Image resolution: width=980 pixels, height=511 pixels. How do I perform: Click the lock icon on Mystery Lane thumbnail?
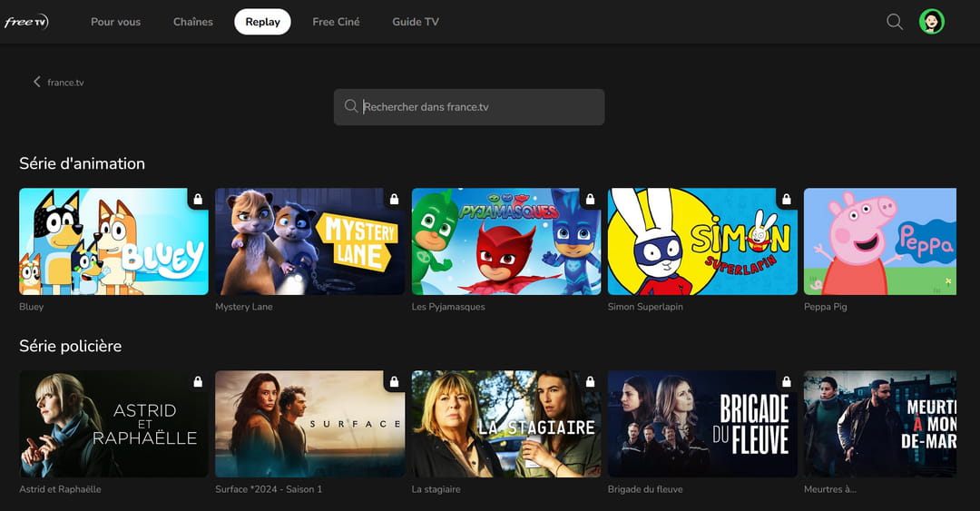click(x=394, y=200)
